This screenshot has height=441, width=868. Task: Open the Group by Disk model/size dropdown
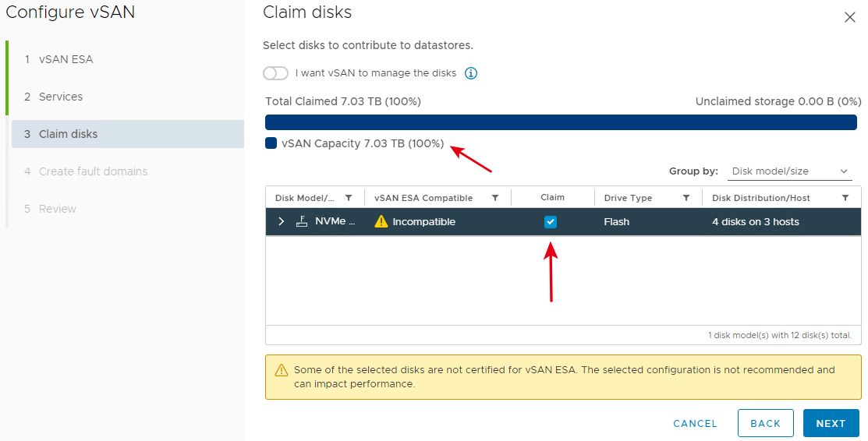point(789,171)
